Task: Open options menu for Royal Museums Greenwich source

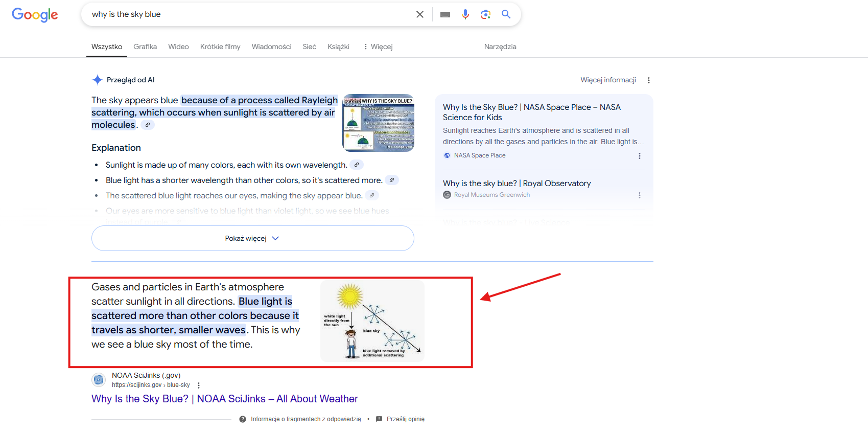Action: (640, 195)
